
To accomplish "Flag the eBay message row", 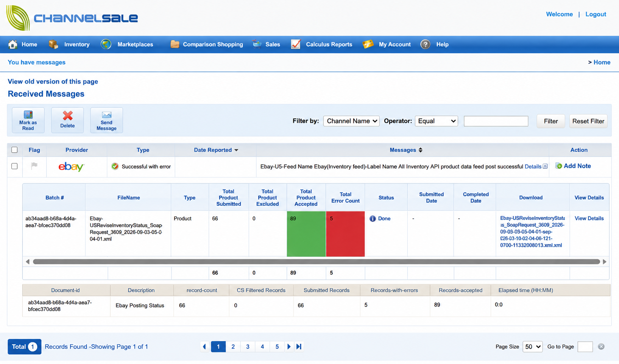I will click(34, 165).
